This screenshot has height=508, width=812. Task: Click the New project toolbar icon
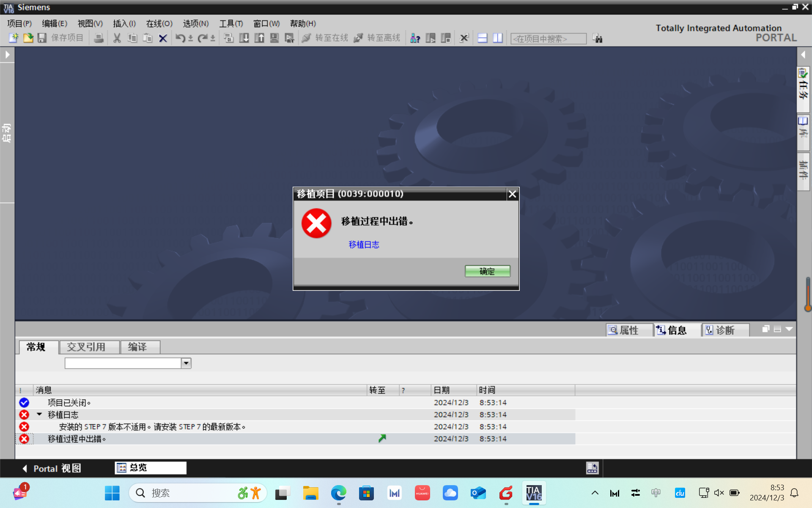(14, 38)
